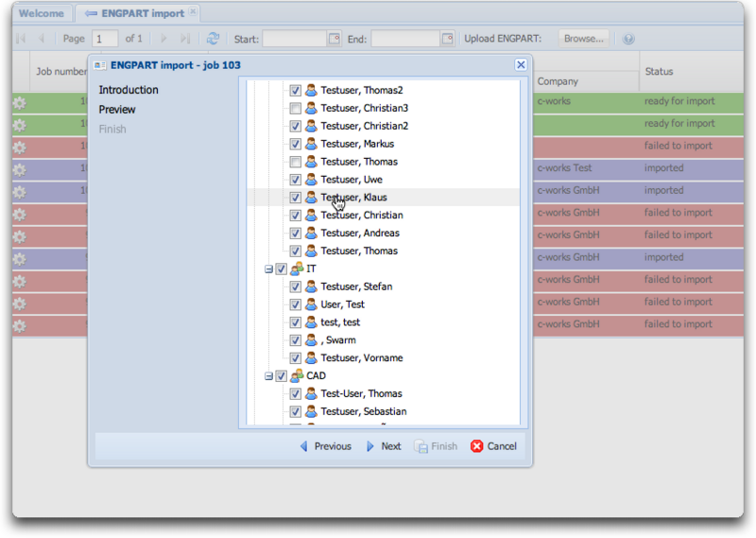756x538 pixels.
Task: Click the gear icon on first job row
Action: click(x=19, y=102)
